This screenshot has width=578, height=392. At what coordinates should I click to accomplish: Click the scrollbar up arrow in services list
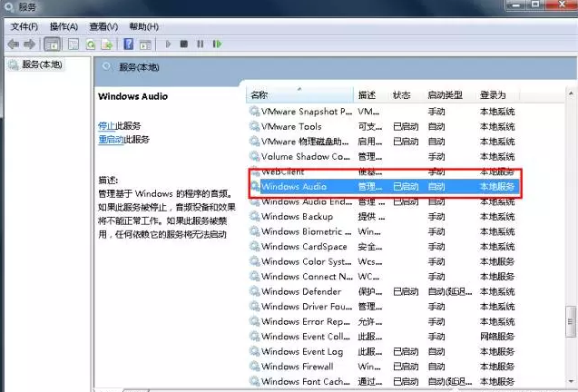tap(570, 93)
